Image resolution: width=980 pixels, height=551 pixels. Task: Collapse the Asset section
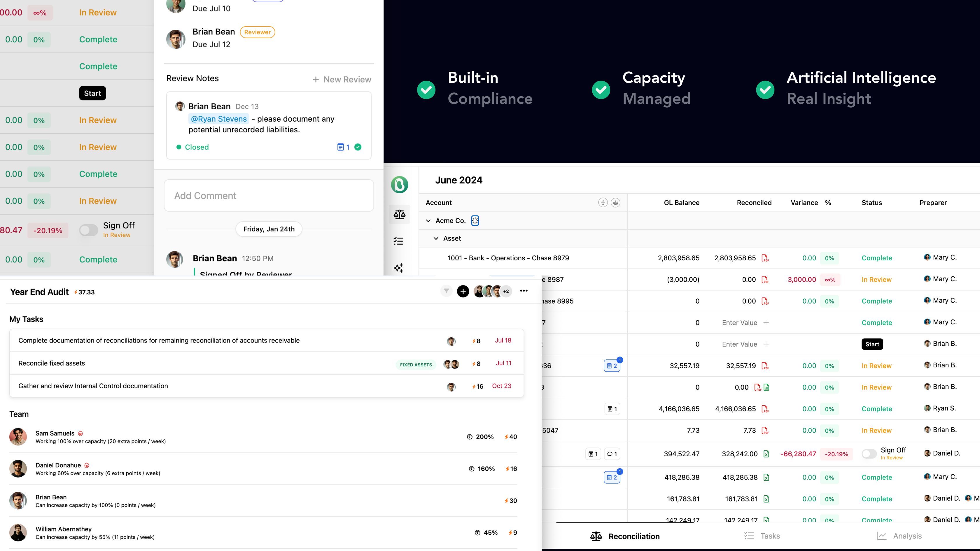[436, 239]
